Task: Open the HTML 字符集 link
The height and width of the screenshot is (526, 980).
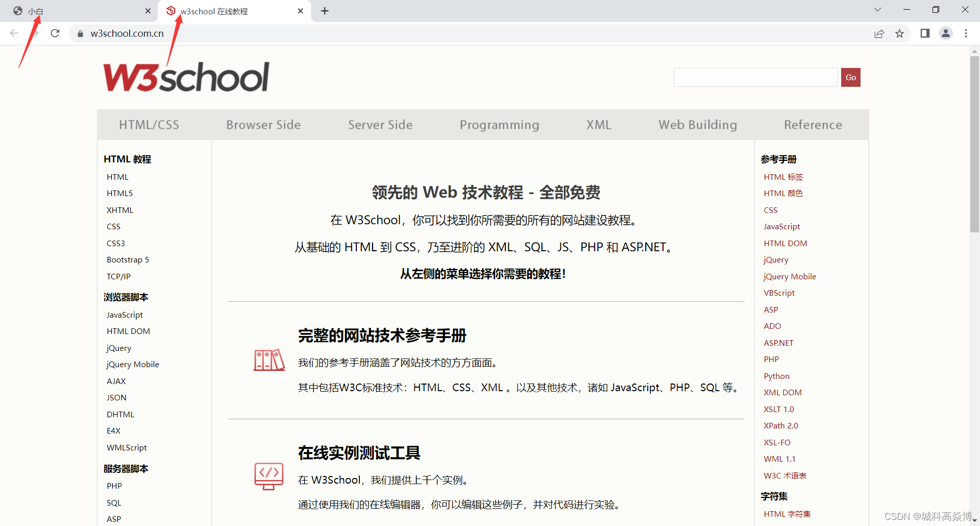Action: point(787,514)
